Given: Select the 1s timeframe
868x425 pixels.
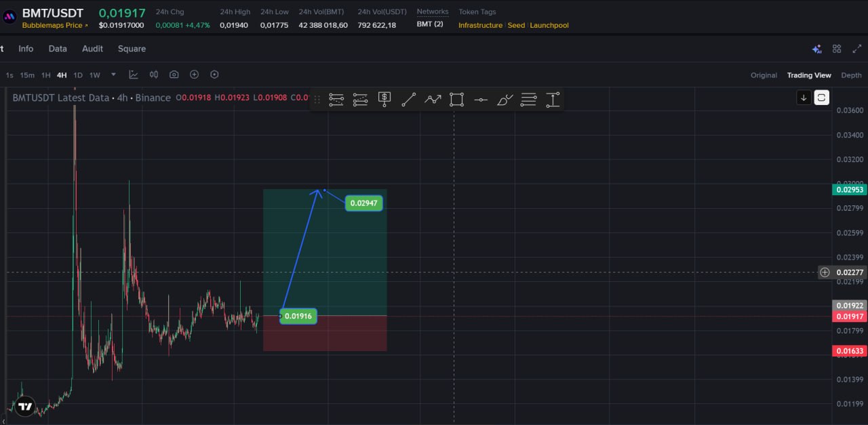Looking at the screenshot, I should click(x=9, y=75).
